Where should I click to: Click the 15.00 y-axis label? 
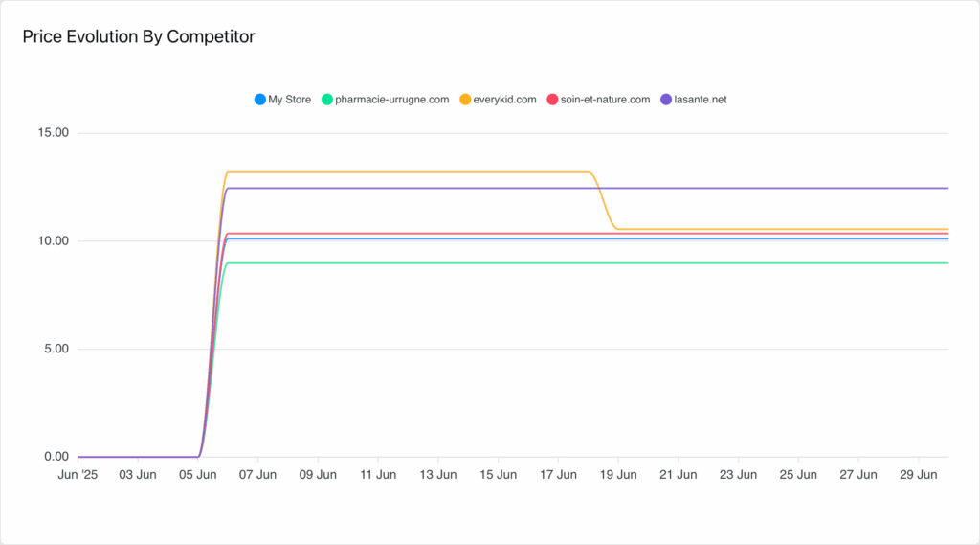click(54, 132)
